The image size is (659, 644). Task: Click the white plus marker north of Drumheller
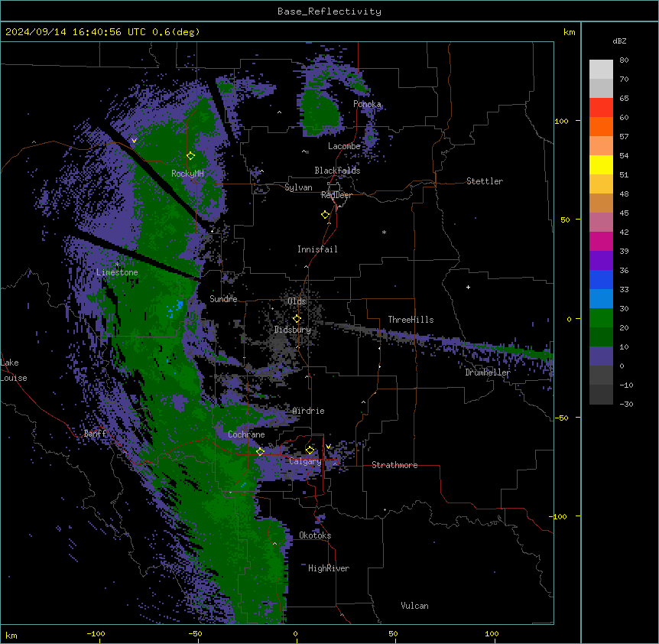click(468, 287)
